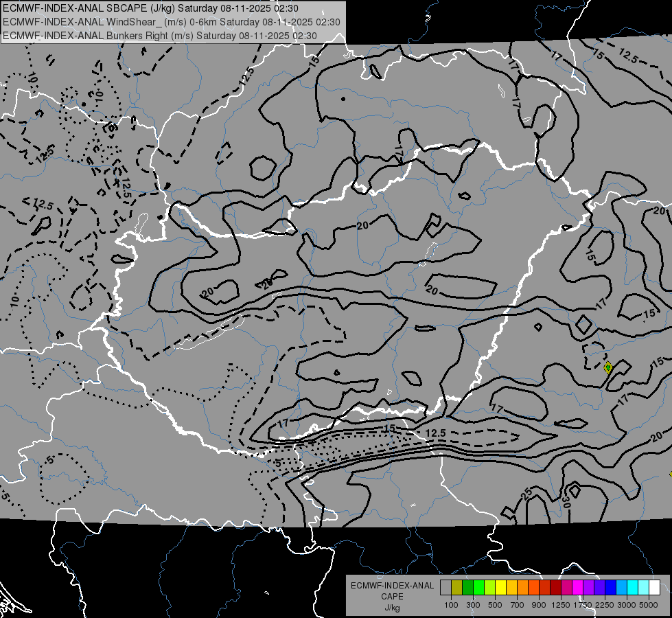
Task: Select the Bunkers Right (m/s) header line
Action: click(160, 36)
